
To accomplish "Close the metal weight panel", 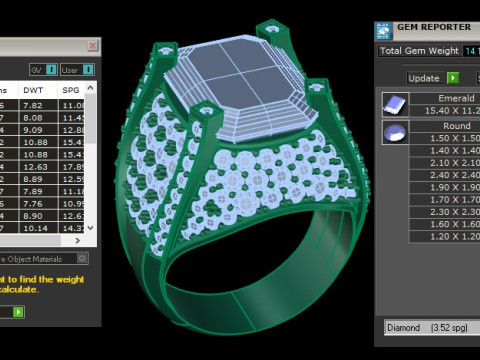I will [92, 46].
